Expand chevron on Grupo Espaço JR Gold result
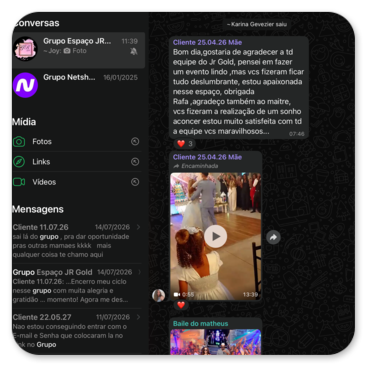Viewport: 365px width, 365px height. [139, 272]
